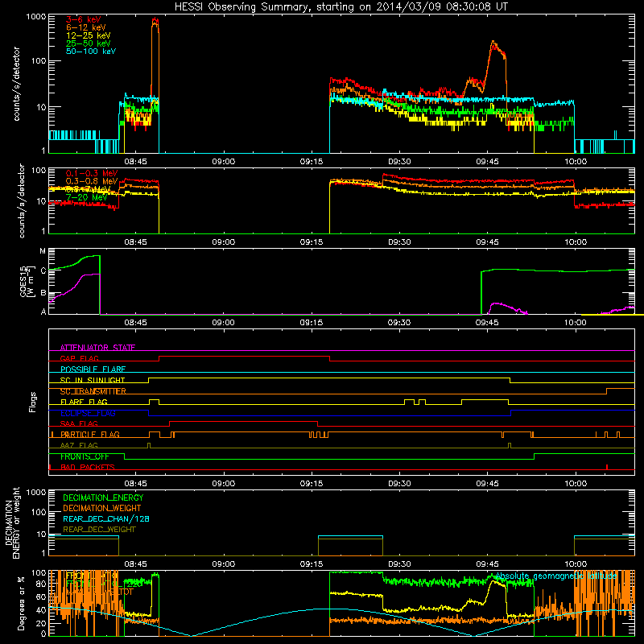
Task: Click the BAD_PACKETS flag label
Action: [x=88, y=467]
